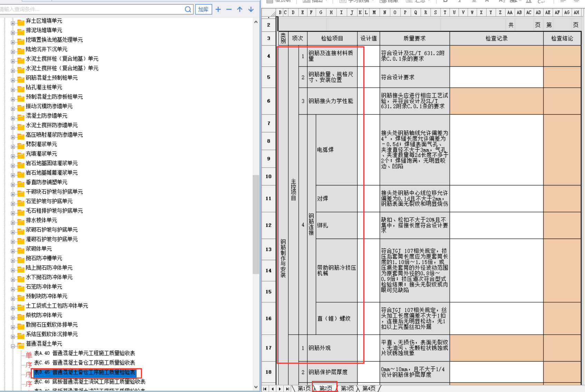The width and height of the screenshot is (585, 392).
Task: Expand the 钻孔灌注桩单元 tree node
Action: pyautogui.click(x=13, y=90)
